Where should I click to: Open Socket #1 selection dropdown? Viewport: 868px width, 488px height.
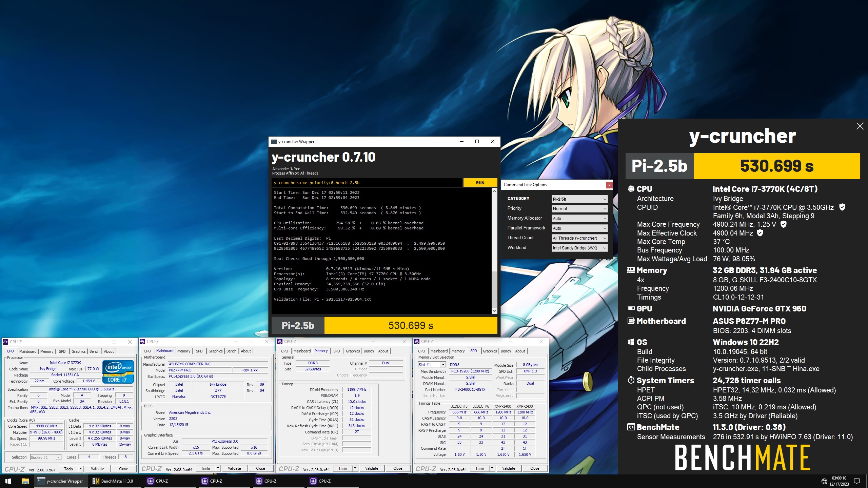coord(45,457)
